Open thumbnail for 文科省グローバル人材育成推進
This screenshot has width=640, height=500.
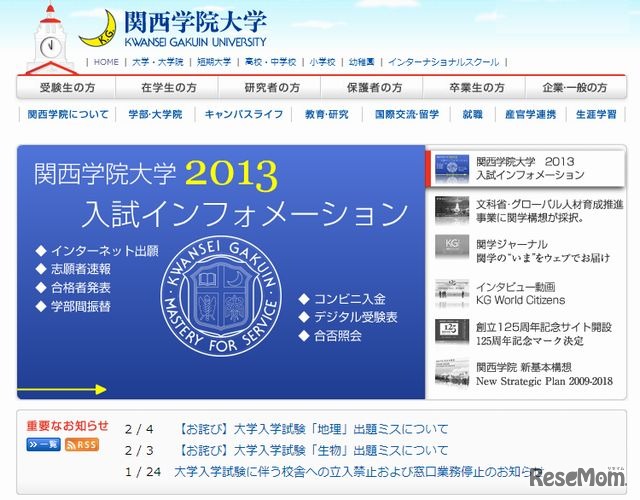click(452, 210)
